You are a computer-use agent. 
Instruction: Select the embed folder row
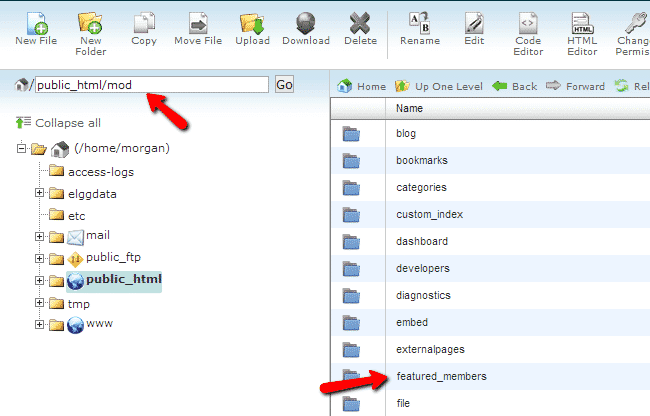coord(490,322)
